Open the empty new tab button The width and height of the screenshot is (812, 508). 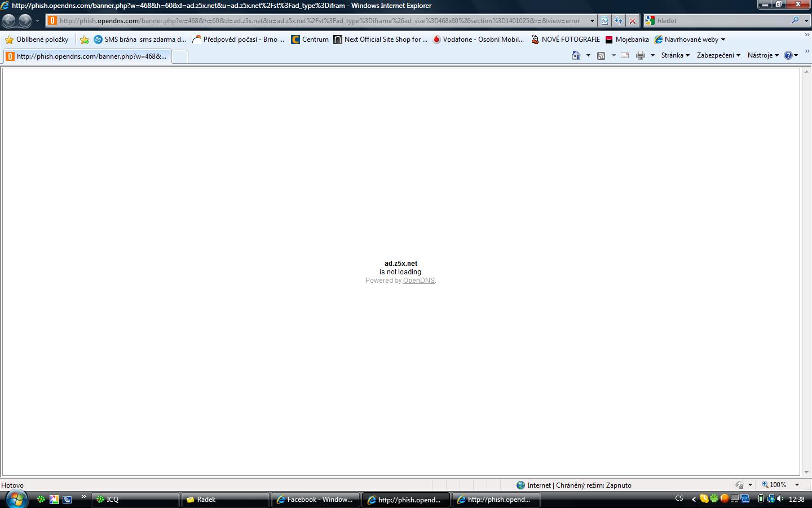[x=179, y=56]
